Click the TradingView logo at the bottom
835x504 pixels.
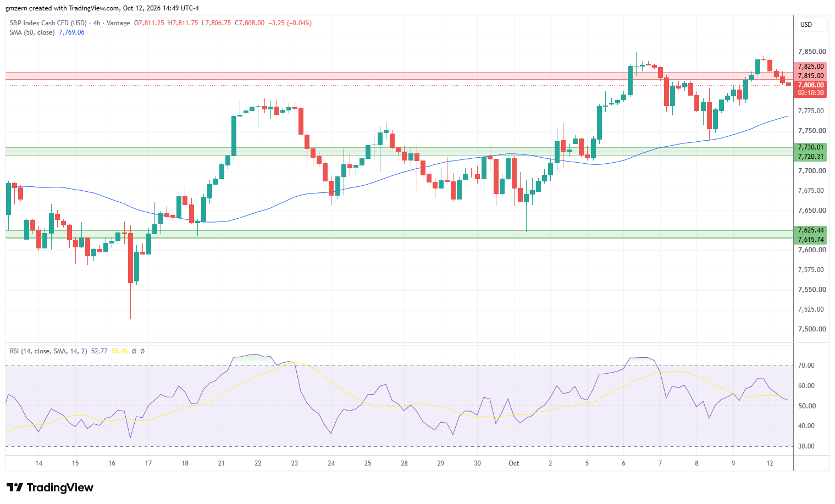[x=50, y=488]
